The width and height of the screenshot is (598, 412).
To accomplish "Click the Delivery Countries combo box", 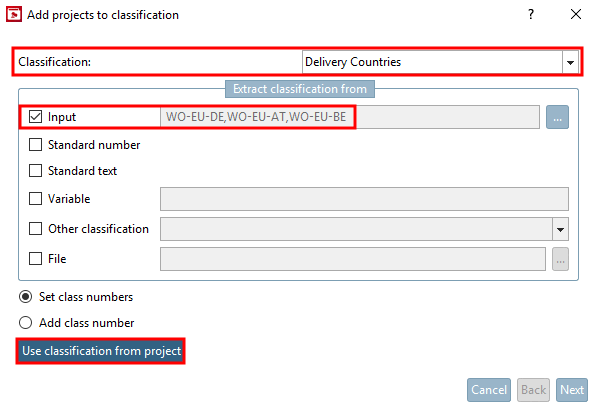I will click(x=440, y=62).
